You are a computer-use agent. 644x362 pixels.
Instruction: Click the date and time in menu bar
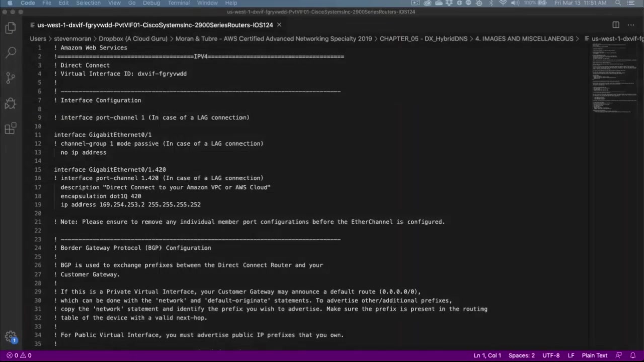tap(581, 3)
